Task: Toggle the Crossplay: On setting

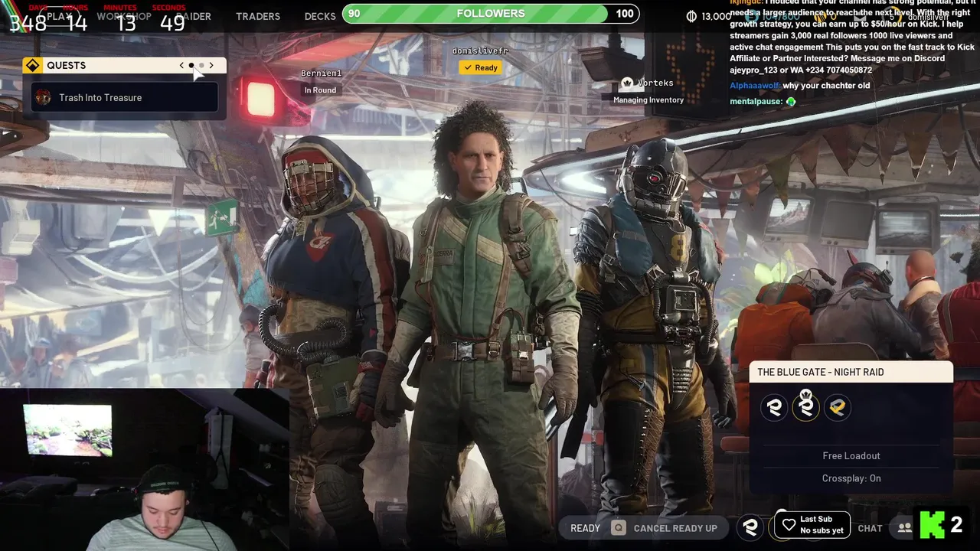Action: click(851, 478)
